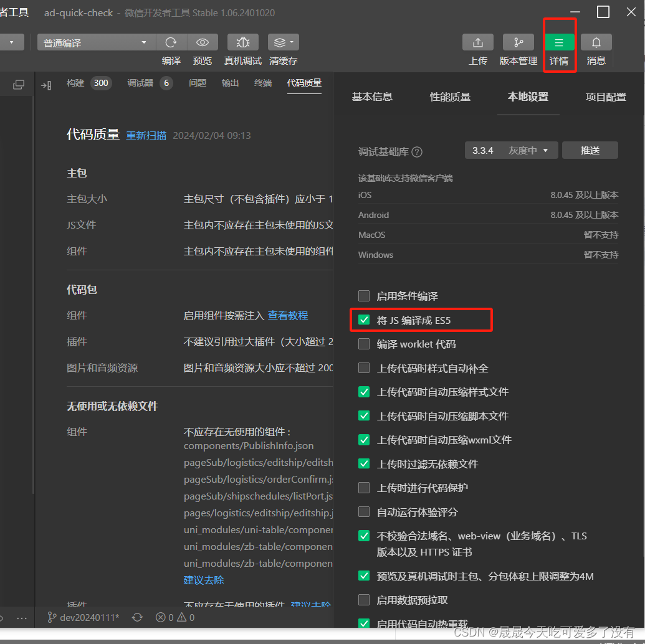Image resolution: width=645 pixels, height=644 pixels.
Task: Open 版本管理 version management
Action: click(518, 42)
